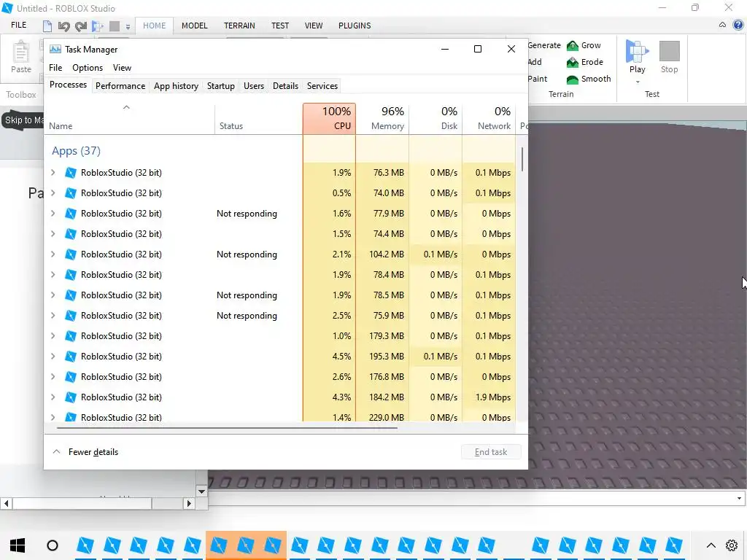Screen dimensions: 747x560
Task: Sort by the Network column header
Action: click(489, 119)
